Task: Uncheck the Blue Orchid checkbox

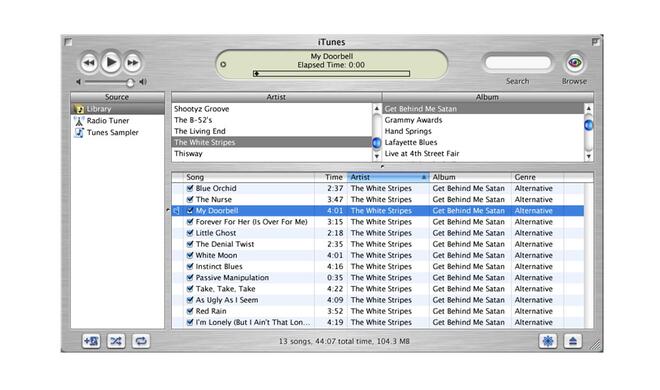Action: pyautogui.click(x=190, y=188)
